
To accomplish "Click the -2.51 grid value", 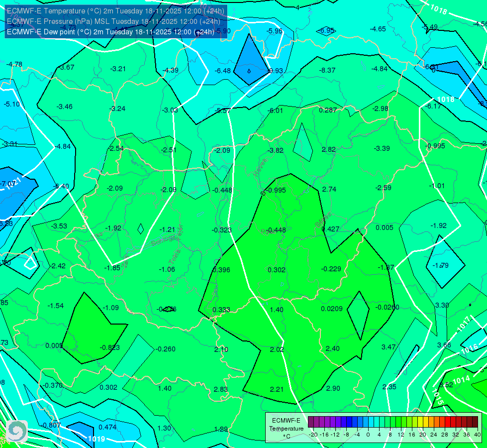I will [x=169, y=150].
